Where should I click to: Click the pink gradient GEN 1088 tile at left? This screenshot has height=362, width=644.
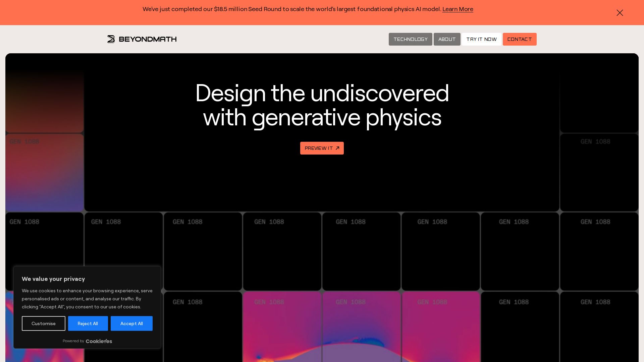point(44,173)
